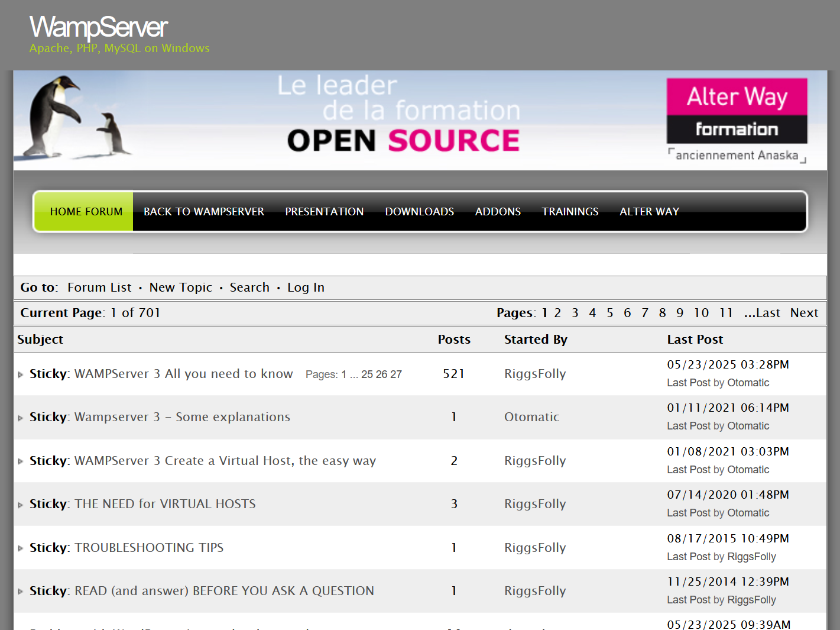840x630 pixels.
Task: Open the Log In page
Action: [306, 287]
